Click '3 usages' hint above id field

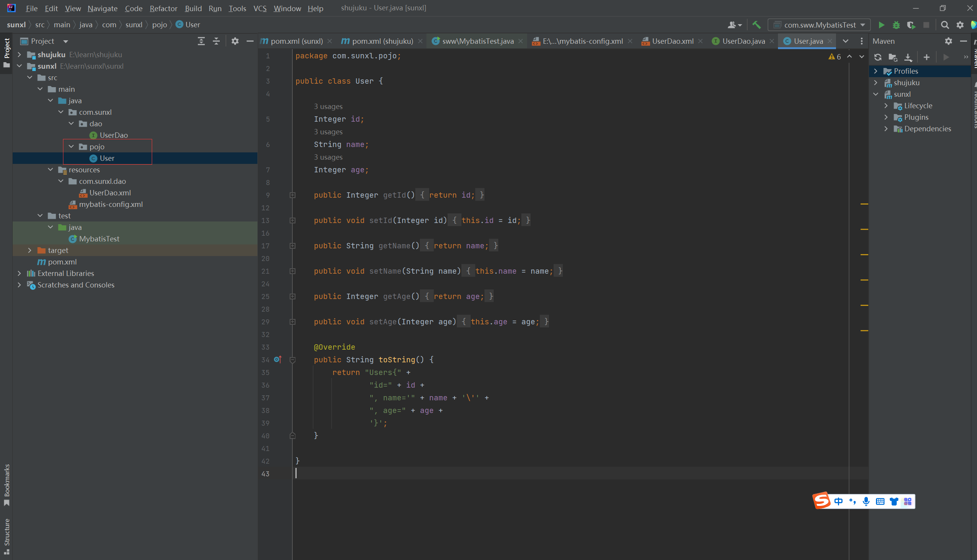coord(328,107)
